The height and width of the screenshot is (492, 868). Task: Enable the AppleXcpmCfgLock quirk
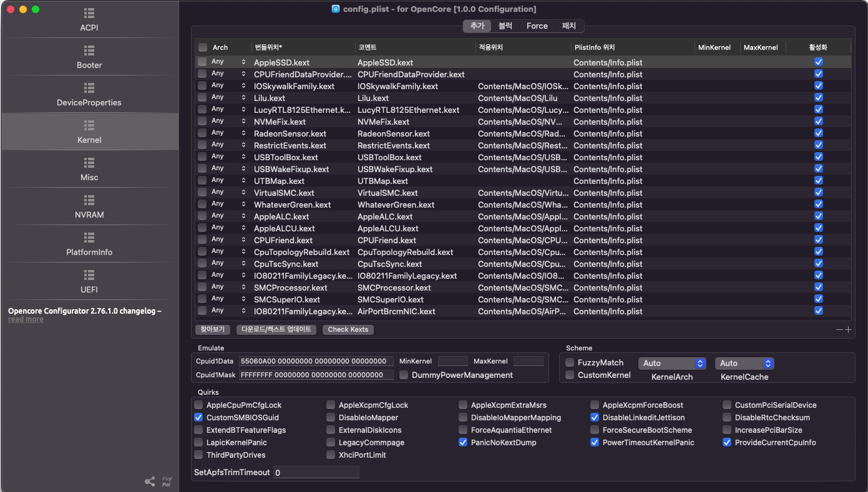(331, 405)
